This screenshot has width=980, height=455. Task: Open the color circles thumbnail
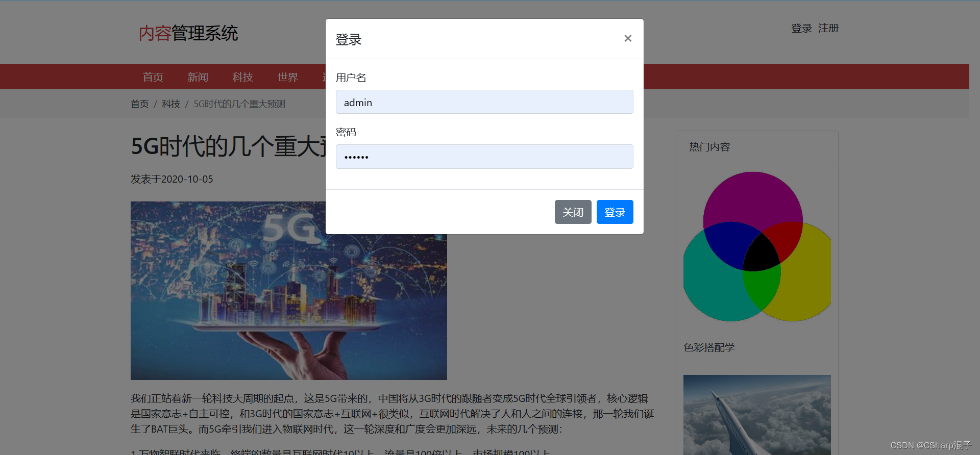pos(757,246)
